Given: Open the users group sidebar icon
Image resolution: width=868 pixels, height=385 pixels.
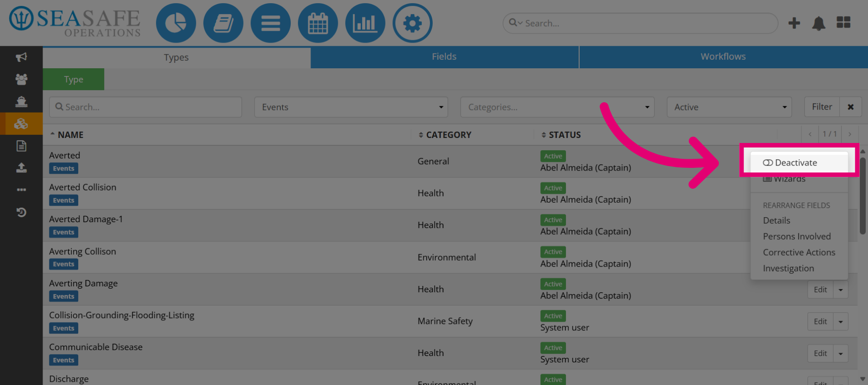Looking at the screenshot, I should [x=21, y=79].
